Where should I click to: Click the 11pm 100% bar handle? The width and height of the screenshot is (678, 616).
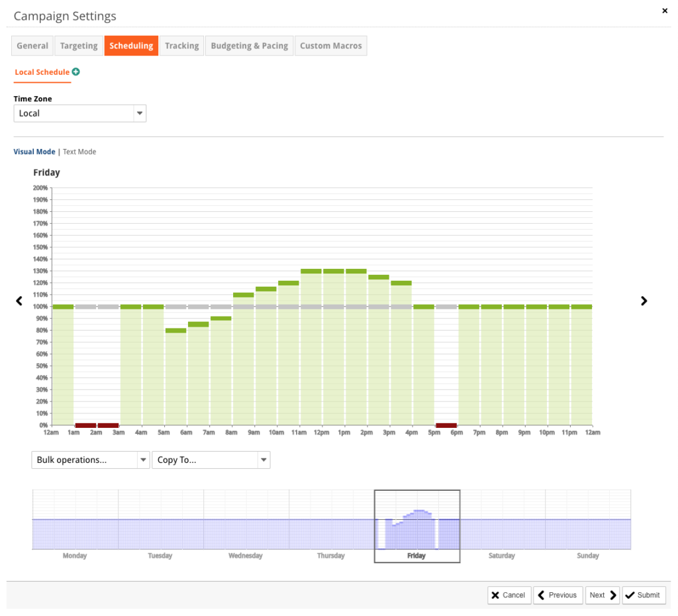click(x=581, y=307)
